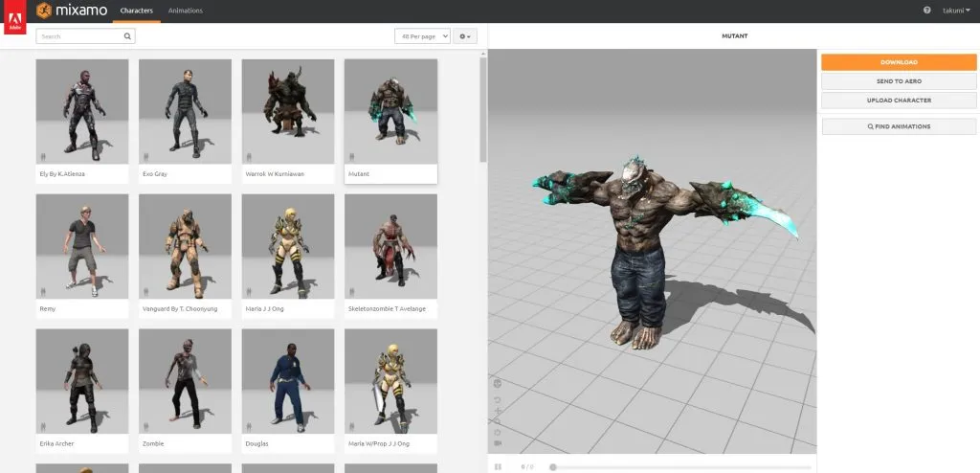Image resolution: width=980 pixels, height=473 pixels.
Task: Select the Vanguard By T. Choonyung character
Action: [x=185, y=256]
